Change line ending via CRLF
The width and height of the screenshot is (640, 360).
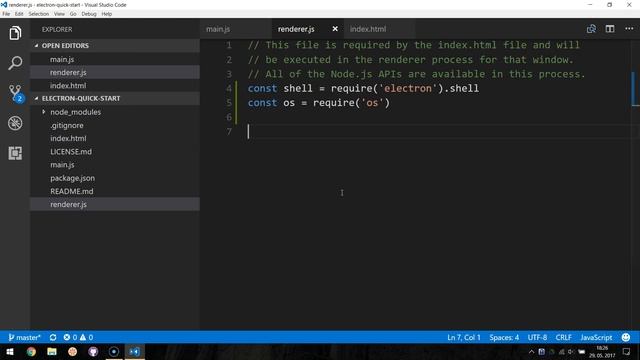[563, 338]
